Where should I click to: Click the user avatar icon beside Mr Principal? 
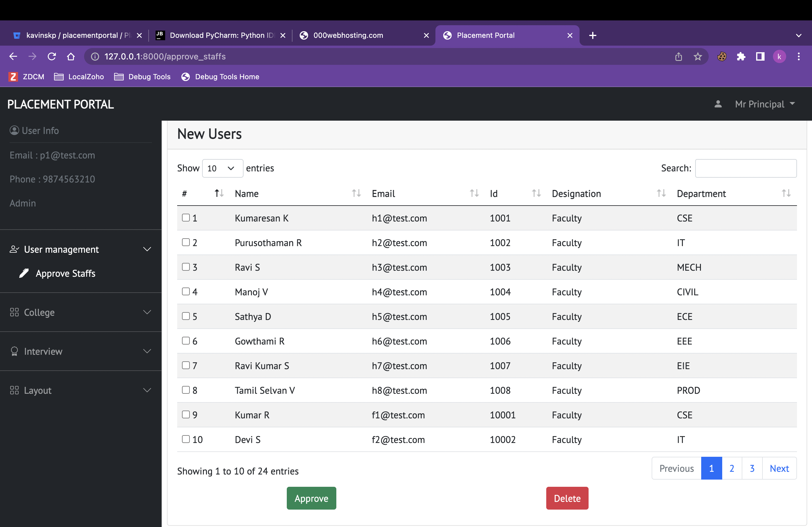[718, 104]
